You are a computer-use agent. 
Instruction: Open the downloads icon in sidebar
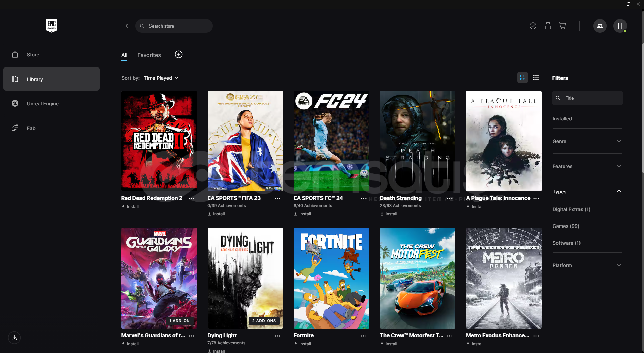(14, 338)
